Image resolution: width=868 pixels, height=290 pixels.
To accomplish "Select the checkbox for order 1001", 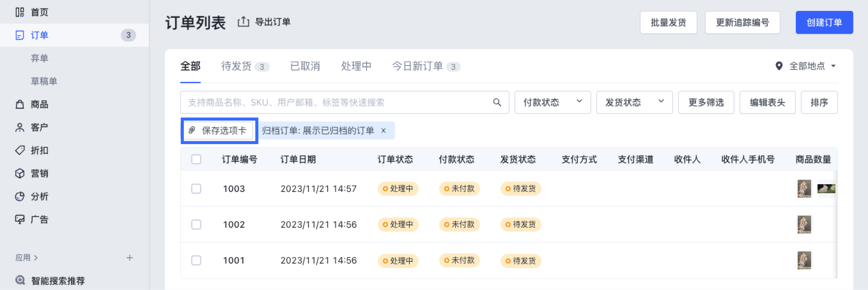I will click(196, 260).
